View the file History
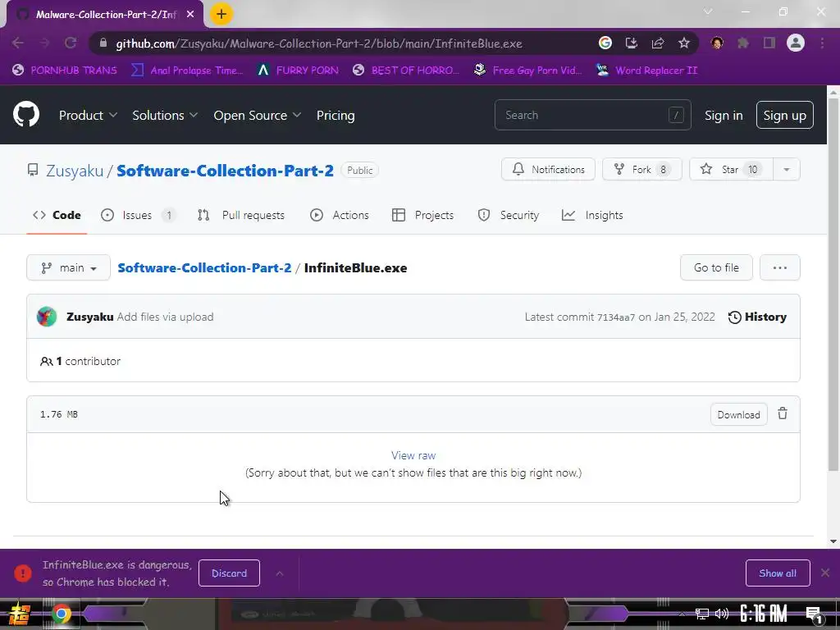Screen dimensions: 840x630 [x=757, y=317]
